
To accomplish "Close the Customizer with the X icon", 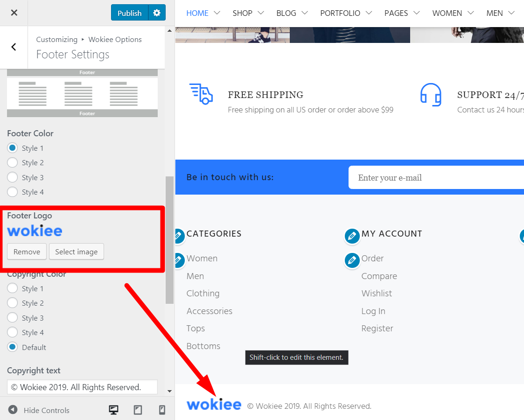I will (14, 13).
